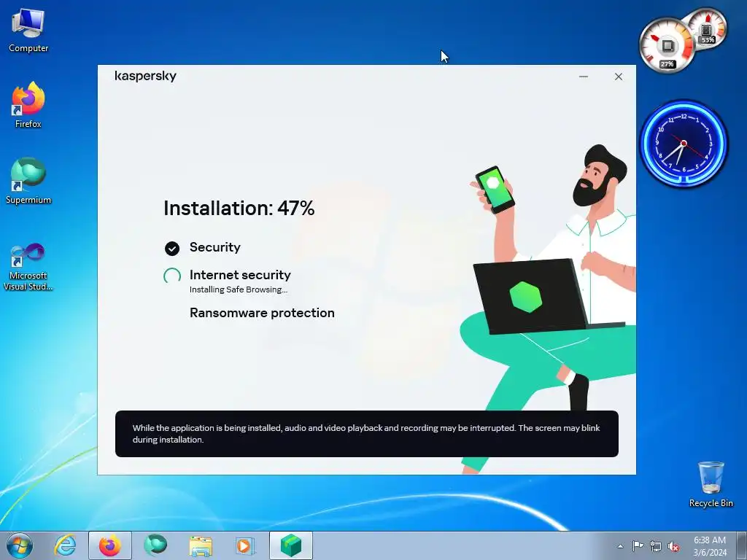Click the Installing Safe Browsing status text
The width and height of the screenshot is (747, 560).
click(x=239, y=289)
